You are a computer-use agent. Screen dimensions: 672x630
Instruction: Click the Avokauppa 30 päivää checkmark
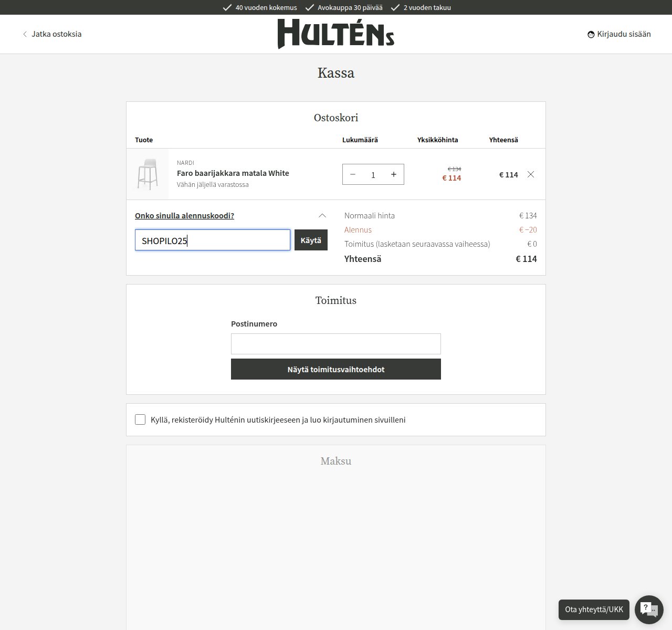click(x=309, y=7)
